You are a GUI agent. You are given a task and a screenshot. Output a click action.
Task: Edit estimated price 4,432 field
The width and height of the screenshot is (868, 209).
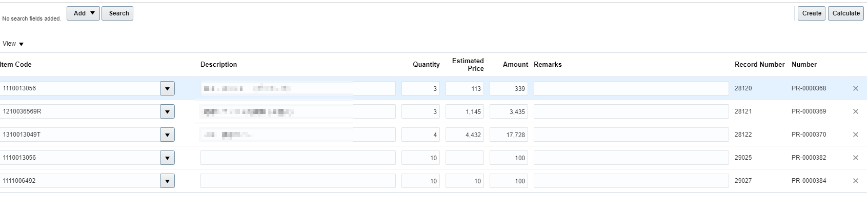(x=465, y=135)
